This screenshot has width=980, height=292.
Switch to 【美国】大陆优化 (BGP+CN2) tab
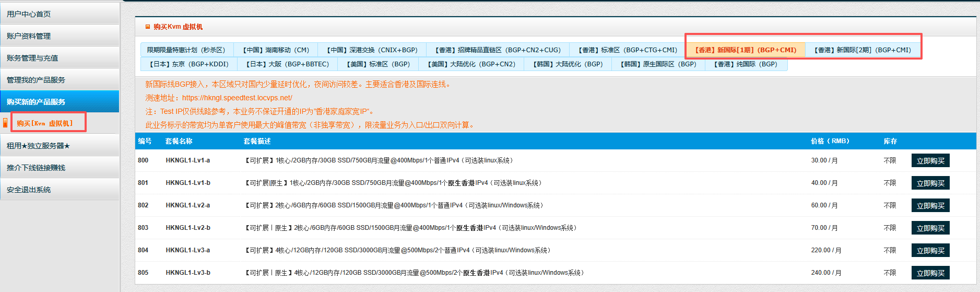(x=471, y=64)
